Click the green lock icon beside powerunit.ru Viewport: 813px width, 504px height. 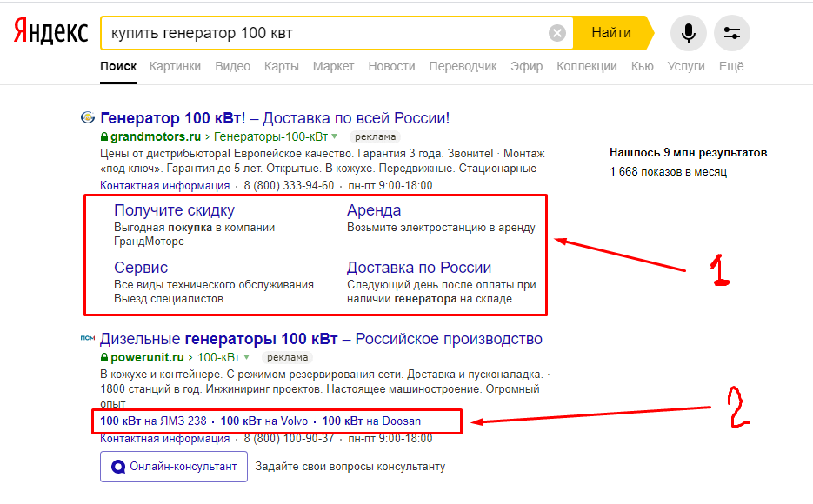point(104,357)
